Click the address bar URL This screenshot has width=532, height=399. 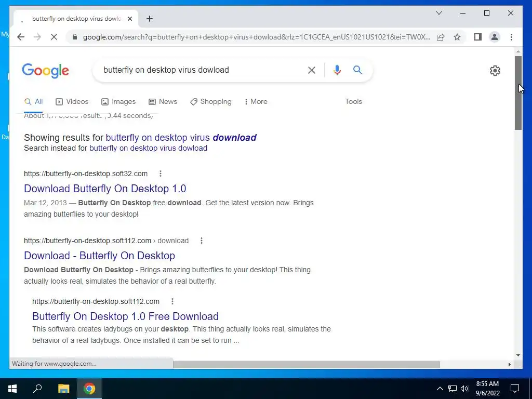coord(257,37)
